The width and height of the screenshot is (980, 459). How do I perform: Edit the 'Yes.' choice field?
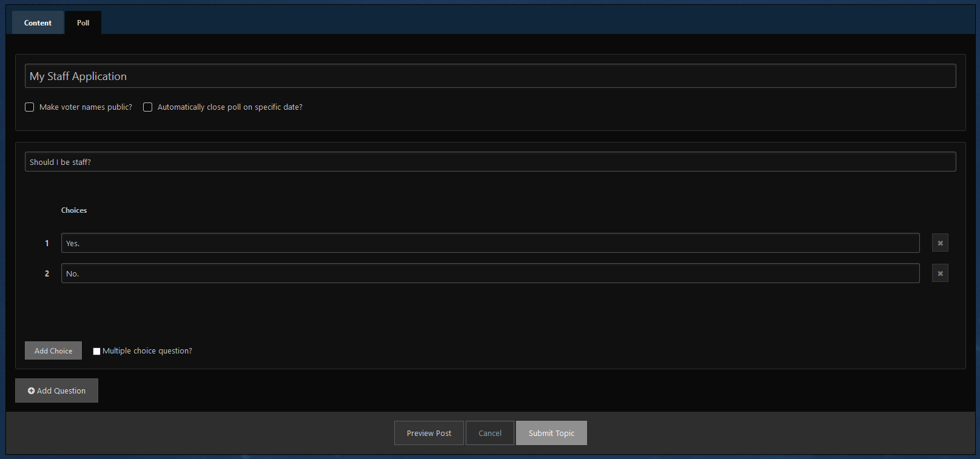pos(490,243)
